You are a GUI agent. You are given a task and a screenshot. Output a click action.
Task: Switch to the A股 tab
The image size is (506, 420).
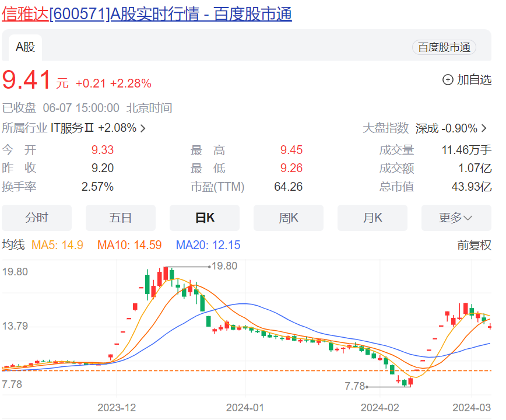pyautogui.click(x=24, y=47)
